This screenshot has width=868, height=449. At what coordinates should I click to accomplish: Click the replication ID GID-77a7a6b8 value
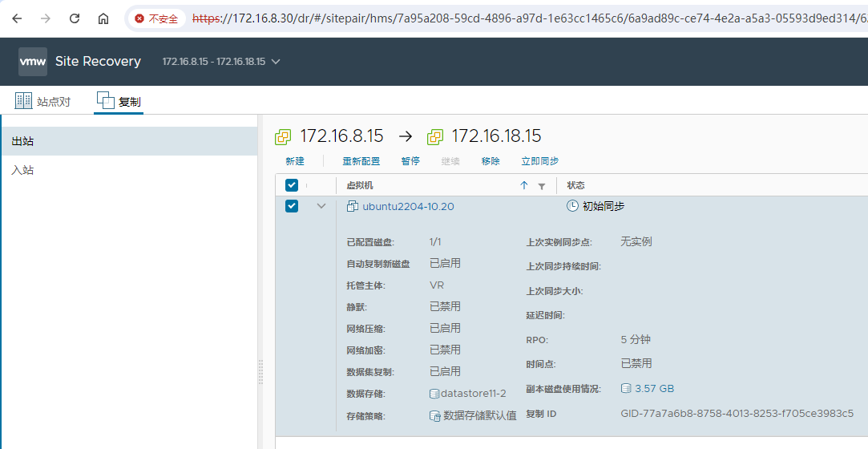click(x=737, y=414)
